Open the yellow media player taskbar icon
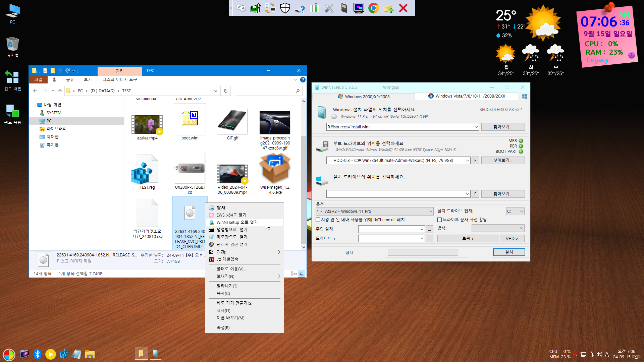644x362 pixels. pyautogui.click(x=50, y=354)
